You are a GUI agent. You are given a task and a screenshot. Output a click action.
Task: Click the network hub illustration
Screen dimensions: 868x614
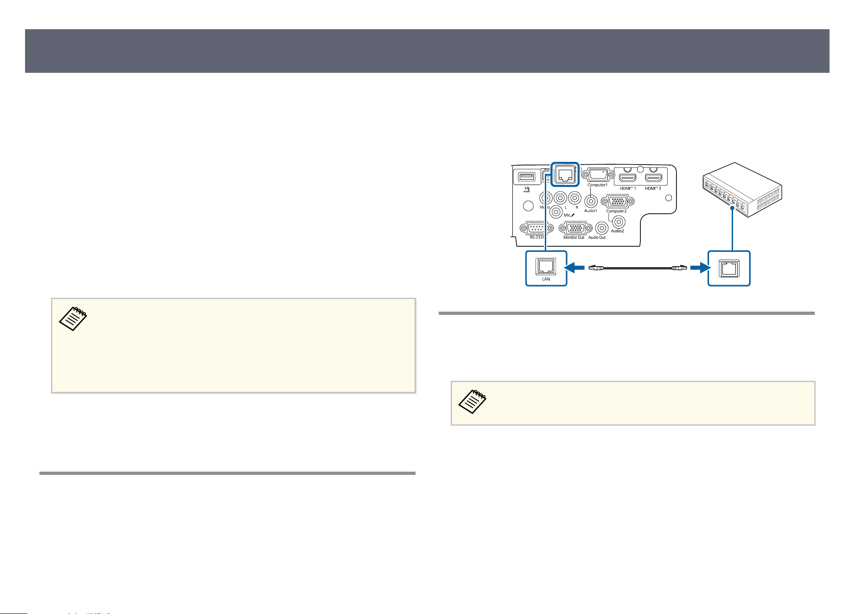pos(742,189)
